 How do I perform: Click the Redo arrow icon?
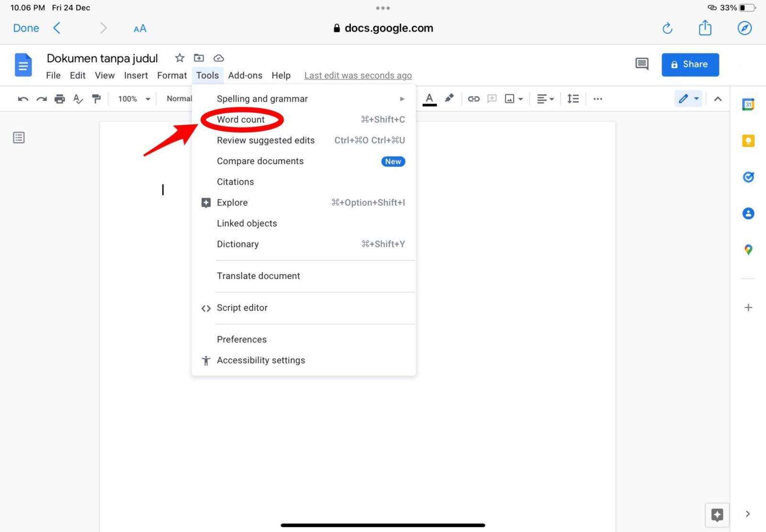click(x=42, y=99)
